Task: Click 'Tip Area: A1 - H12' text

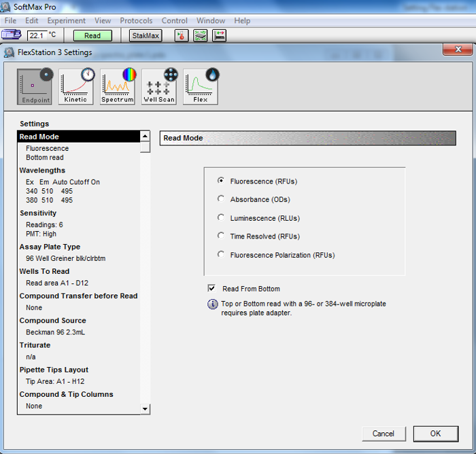Action: pyautogui.click(x=55, y=381)
